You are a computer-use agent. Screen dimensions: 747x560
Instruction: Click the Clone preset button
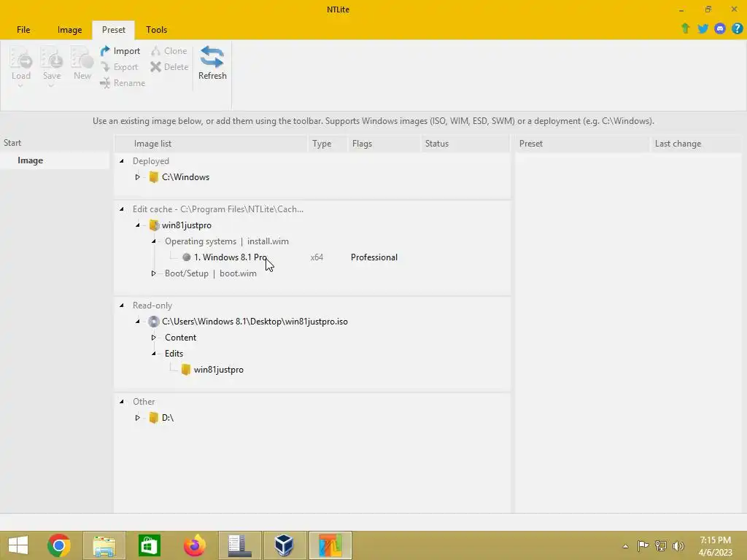pyautogui.click(x=169, y=51)
